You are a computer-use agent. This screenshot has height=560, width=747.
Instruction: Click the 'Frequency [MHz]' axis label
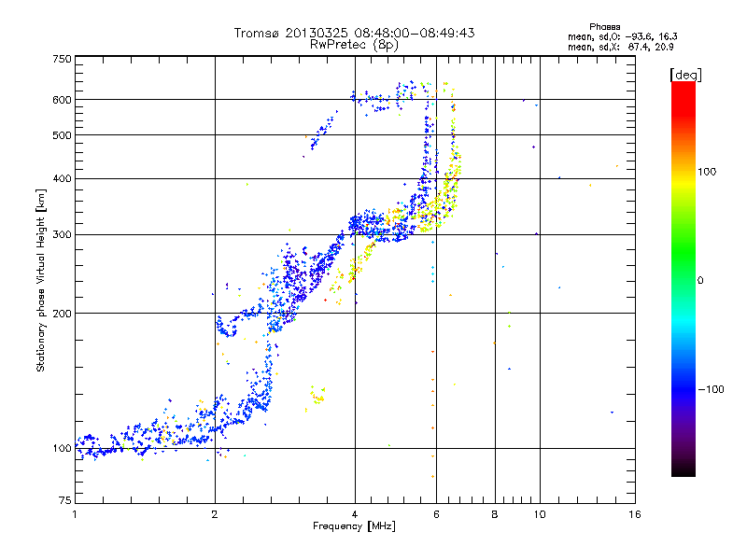tap(354, 526)
